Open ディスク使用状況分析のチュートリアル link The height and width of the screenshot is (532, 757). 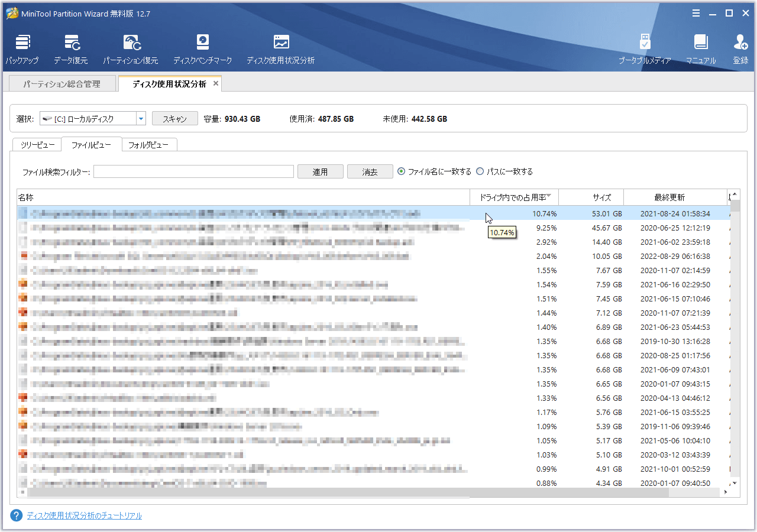(x=84, y=515)
